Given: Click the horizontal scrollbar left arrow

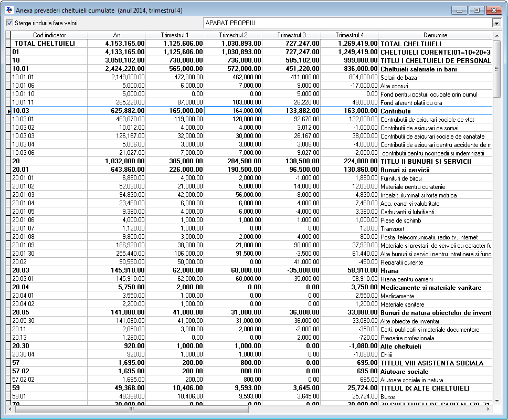Looking at the screenshot, I should (10, 409).
